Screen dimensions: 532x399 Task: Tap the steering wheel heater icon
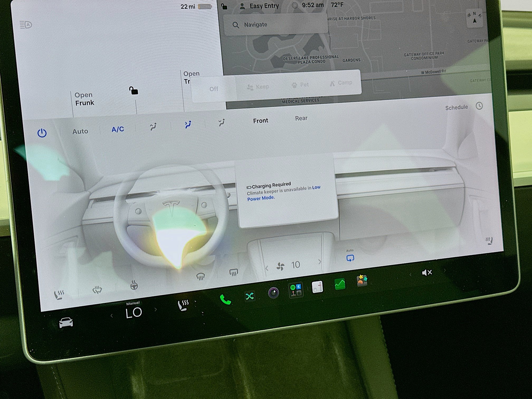pyautogui.click(x=134, y=285)
